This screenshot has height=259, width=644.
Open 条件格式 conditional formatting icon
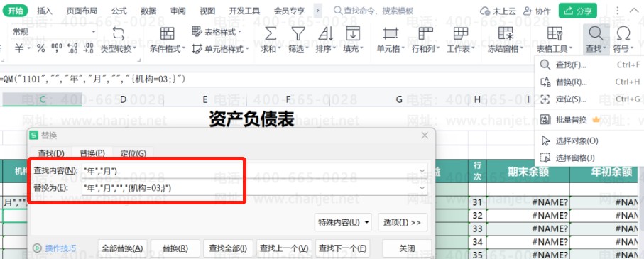[167, 33]
